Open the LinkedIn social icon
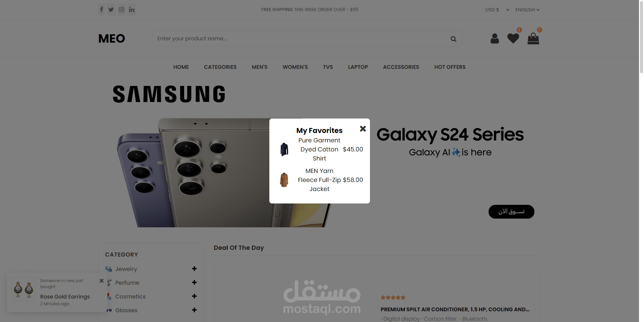The height and width of the screenshot is (322, 644). pyautogui.click(x=132, y=10)
